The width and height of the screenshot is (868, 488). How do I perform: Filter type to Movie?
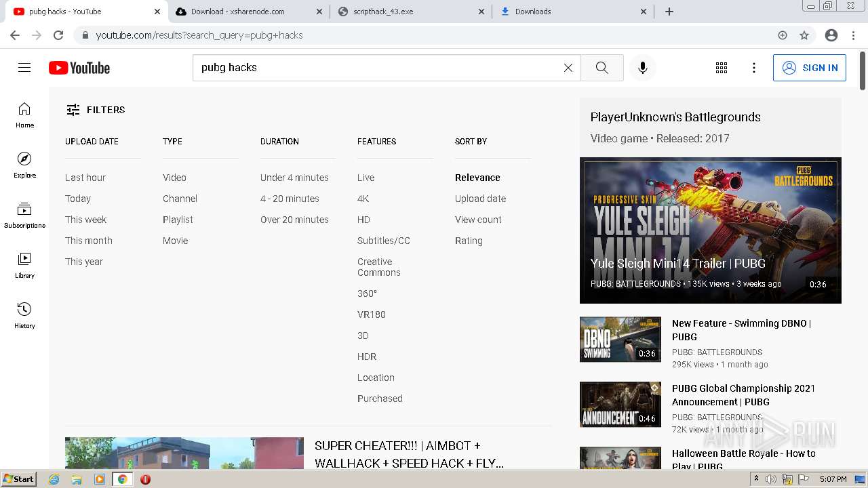click(x=176, y=241)
